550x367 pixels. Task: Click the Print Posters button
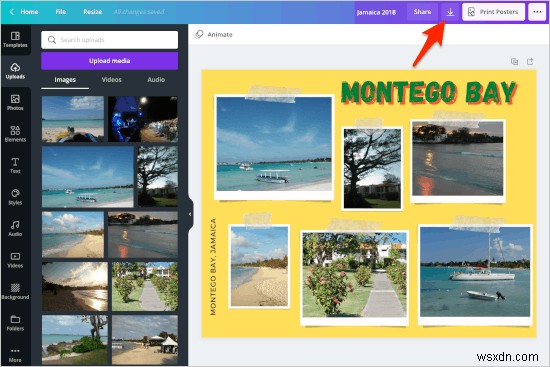pos(494,12)
